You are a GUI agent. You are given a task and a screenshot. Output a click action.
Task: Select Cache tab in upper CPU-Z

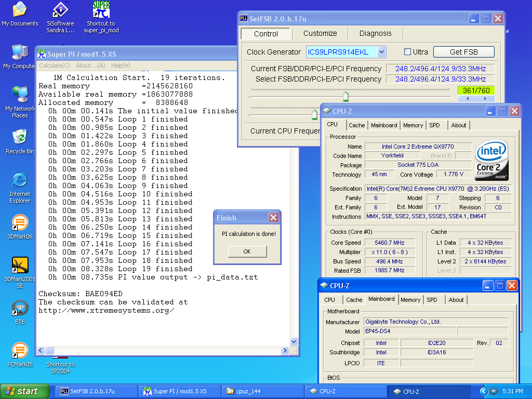pos(356,125)
